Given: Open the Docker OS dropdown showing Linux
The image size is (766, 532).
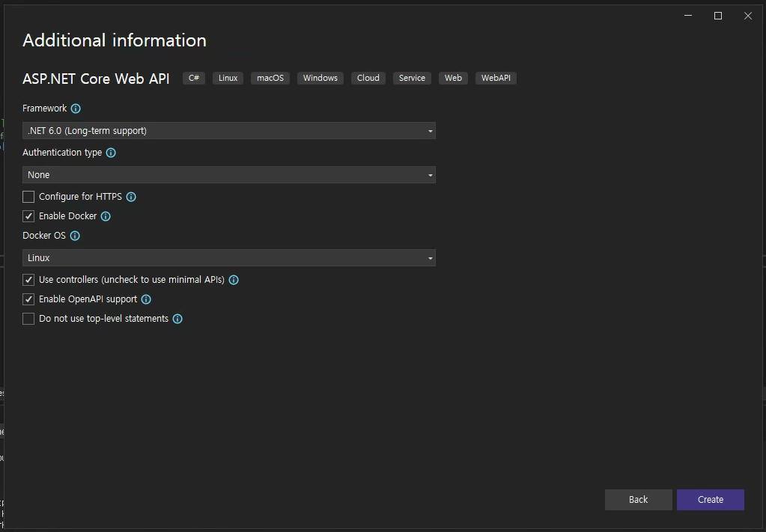Looking at the screenshot, I should tap(228, 257).
